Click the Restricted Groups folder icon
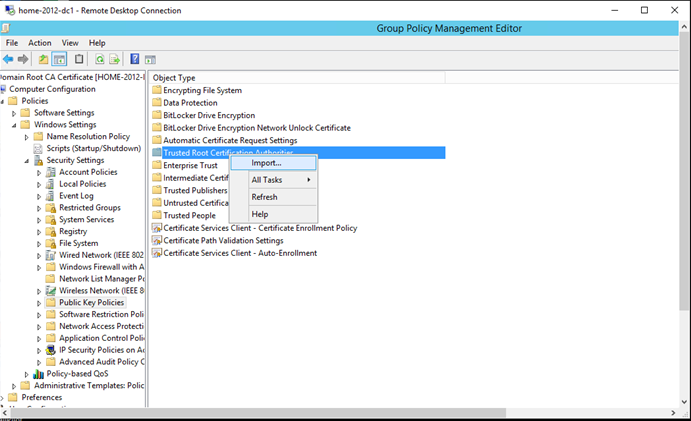Image resolution: width=691 pixels, height=421 pixels. 51,208
